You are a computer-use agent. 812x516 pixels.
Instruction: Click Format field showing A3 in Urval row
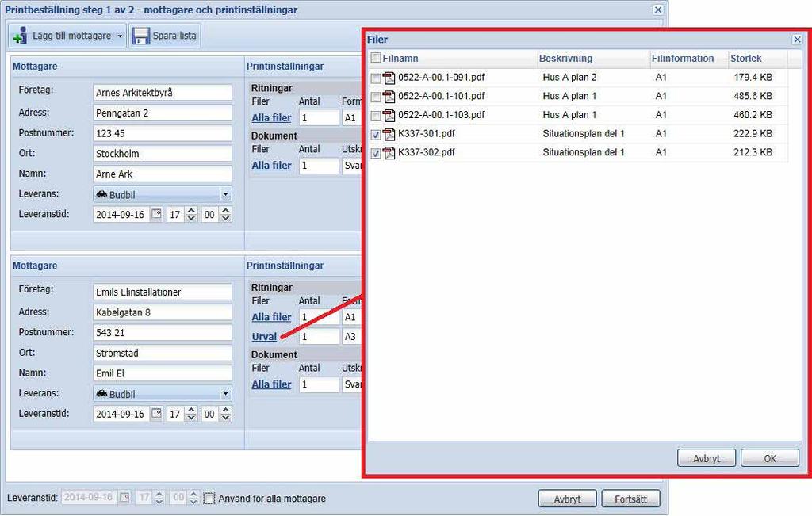coord(351,337)
